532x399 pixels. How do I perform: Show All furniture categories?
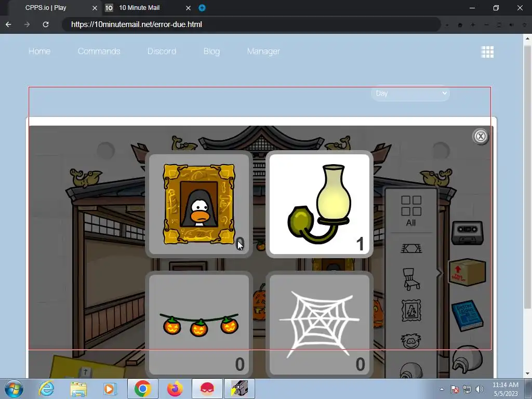pos(411,211)
